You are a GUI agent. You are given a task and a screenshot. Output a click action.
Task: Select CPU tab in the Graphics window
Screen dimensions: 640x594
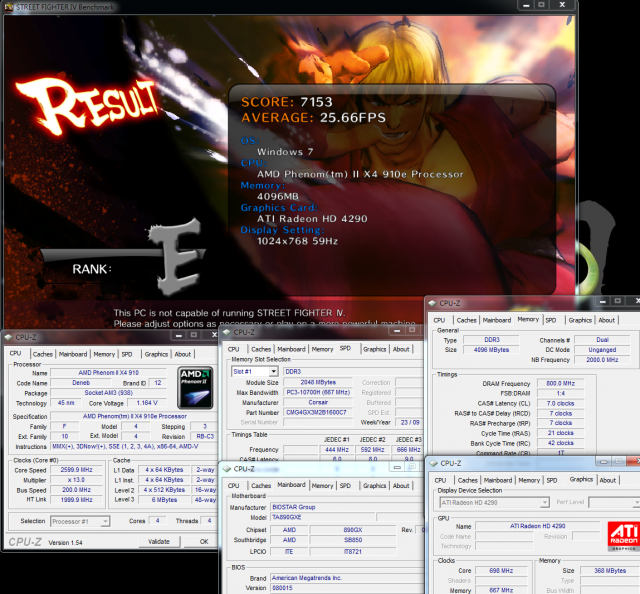tap(440, 480)
